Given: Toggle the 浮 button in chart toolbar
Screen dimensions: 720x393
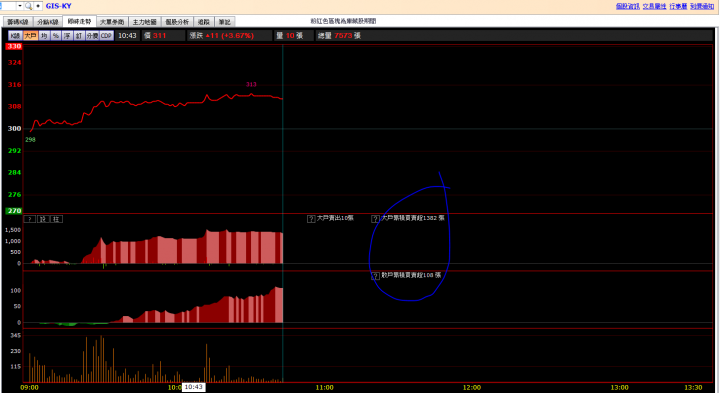Looking at the screenshot, I should (x=68, y=35).
